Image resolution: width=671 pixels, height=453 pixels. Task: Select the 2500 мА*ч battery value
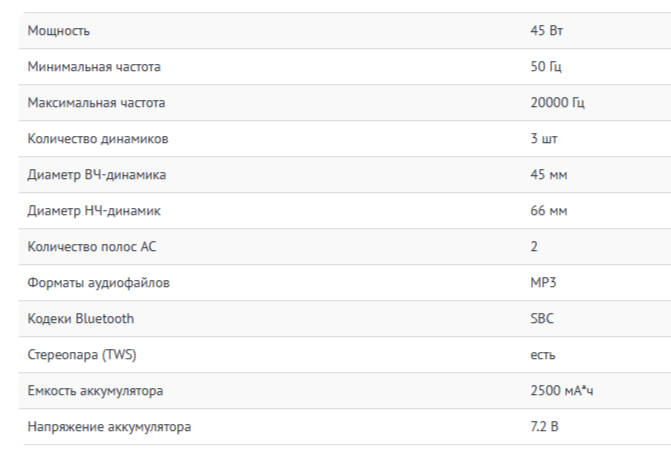(562, 391)
